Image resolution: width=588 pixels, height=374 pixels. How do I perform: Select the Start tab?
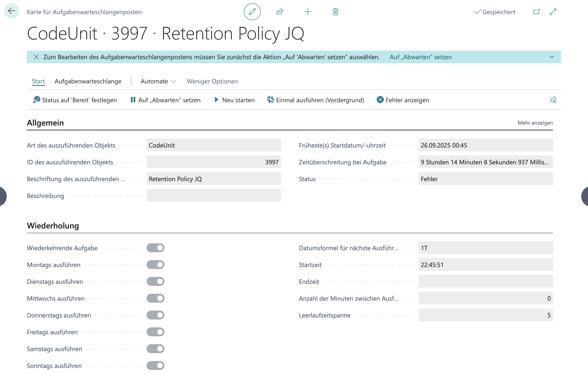(x=38, y=81)
